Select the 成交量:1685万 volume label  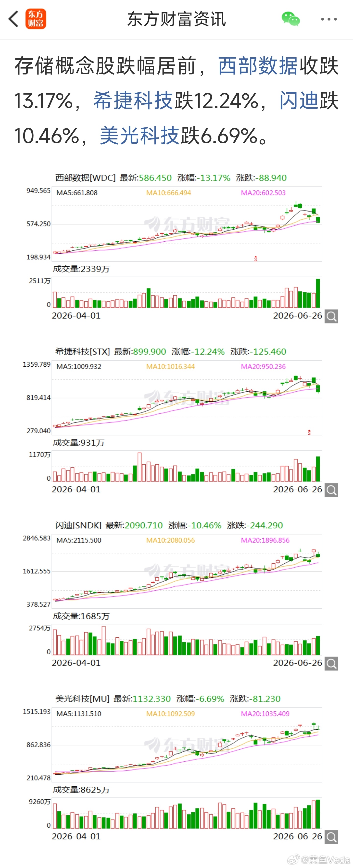point(81,616)
